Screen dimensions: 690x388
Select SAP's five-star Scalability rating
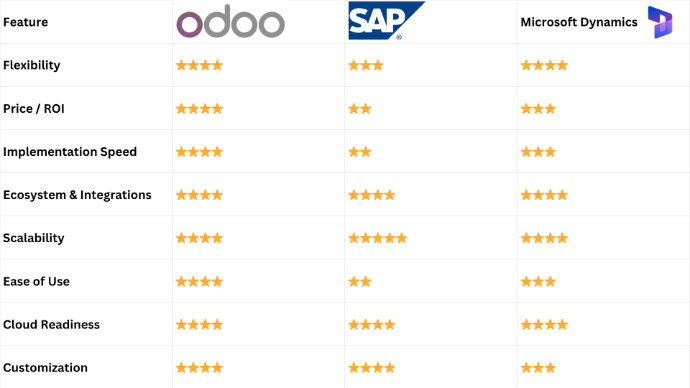tap(378, 238)
